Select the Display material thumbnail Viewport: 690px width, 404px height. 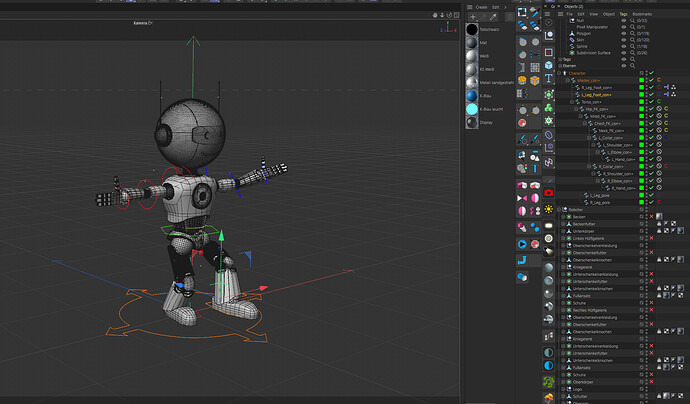click(472, 122)
